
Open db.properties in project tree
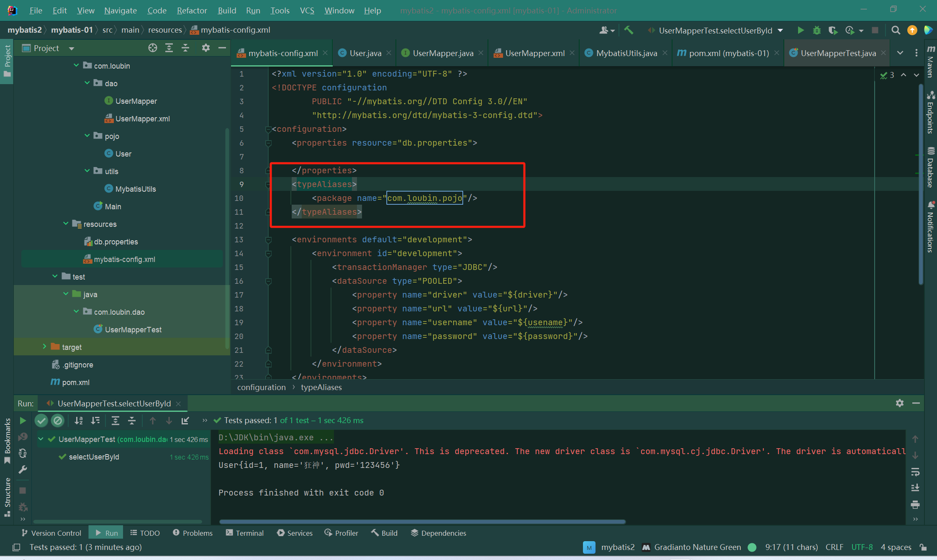coord(116,241)
